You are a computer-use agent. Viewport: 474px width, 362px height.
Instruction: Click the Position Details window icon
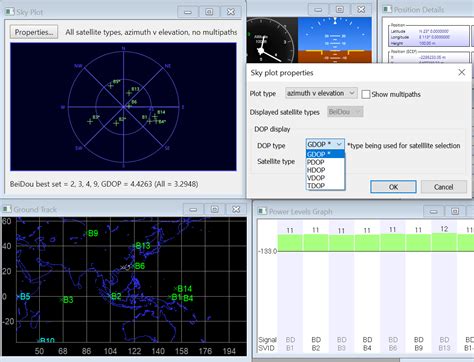click(x=387, y=10)
